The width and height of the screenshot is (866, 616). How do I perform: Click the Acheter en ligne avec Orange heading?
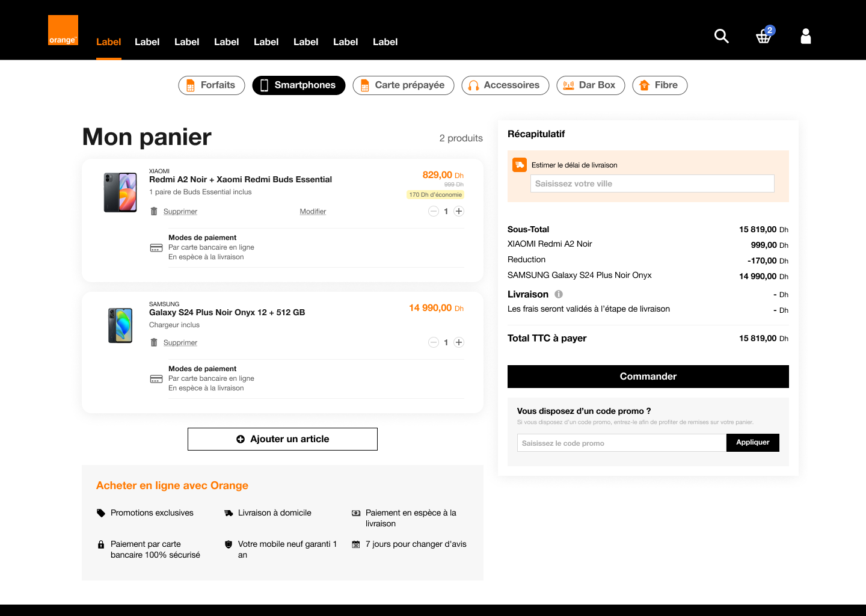(172, 485)
